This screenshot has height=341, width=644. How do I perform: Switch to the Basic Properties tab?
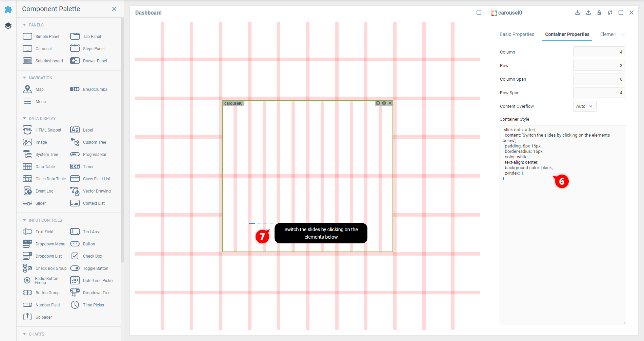tap(517, 34)
